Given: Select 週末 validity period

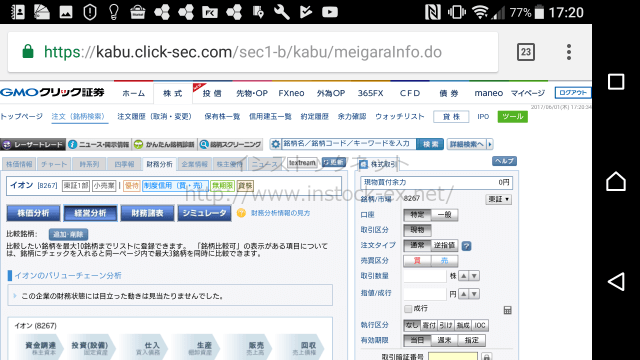Looking at the screenshot, I should point(444,340).
